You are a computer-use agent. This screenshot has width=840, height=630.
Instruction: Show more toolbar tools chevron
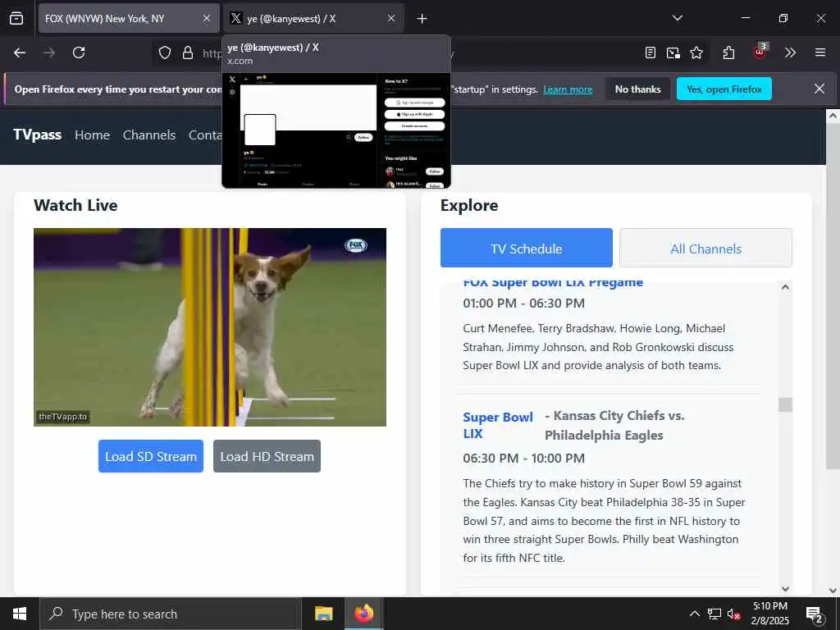coord(790,52)
